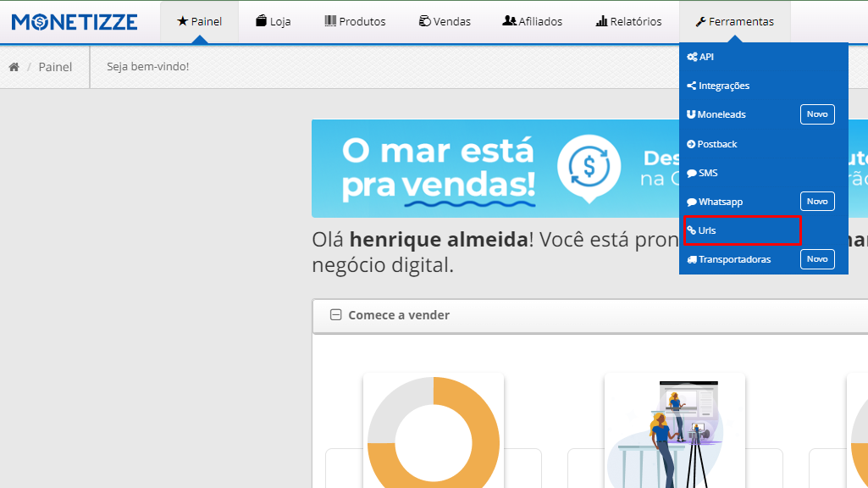Open Moneleads from the Ferramentas menu
868x488 pixels.
coord(693,114)
